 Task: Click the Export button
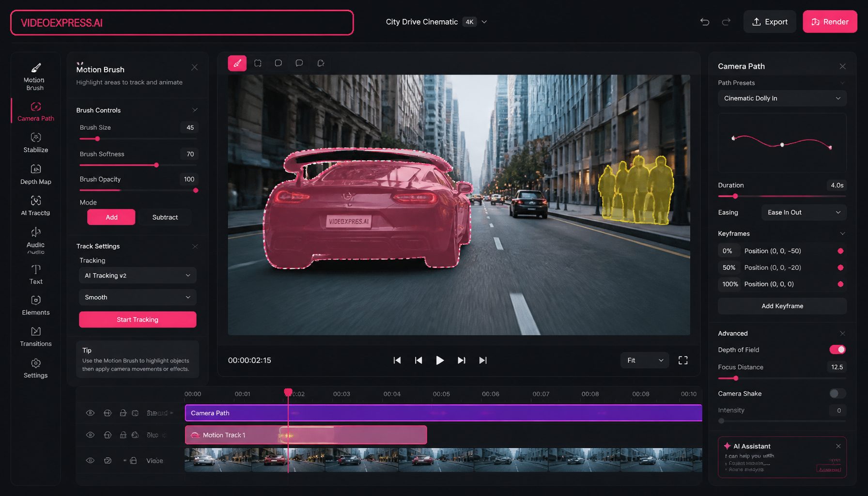(x=770, y=22)
